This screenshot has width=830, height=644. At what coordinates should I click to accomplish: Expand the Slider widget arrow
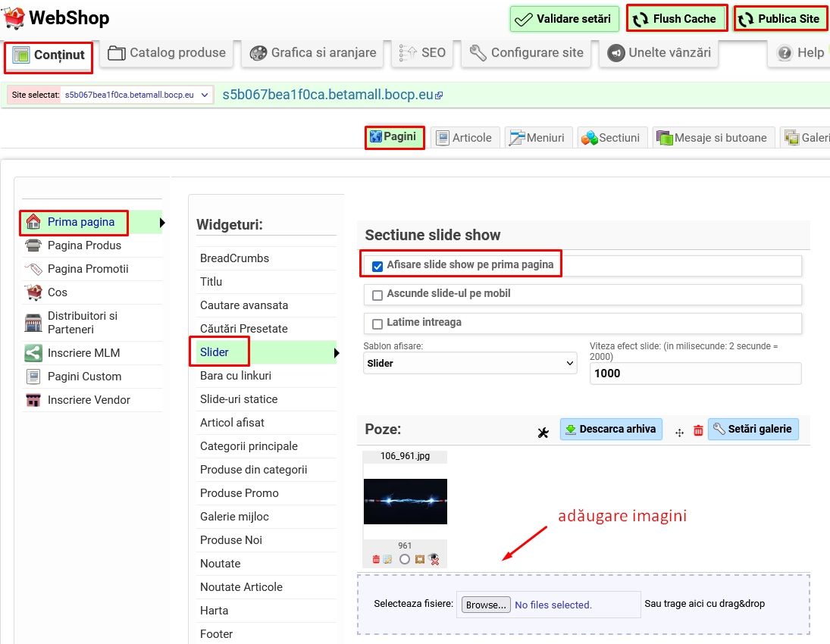tap(336, 352)
